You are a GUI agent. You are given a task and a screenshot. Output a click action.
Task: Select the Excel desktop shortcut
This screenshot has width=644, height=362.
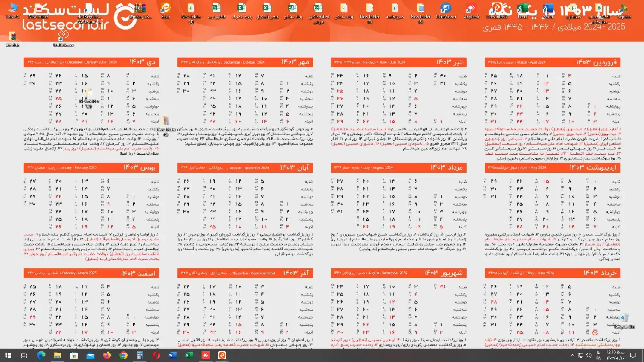point(522,11)
